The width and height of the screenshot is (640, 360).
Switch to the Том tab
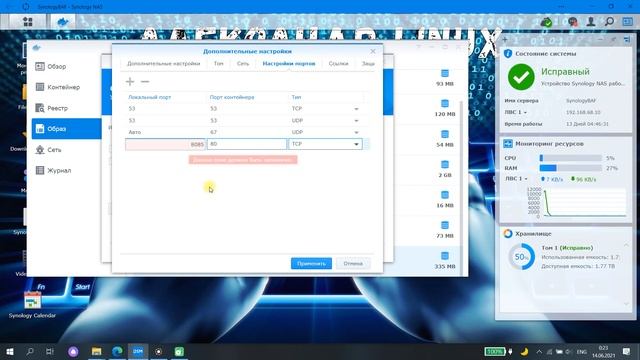219,64
